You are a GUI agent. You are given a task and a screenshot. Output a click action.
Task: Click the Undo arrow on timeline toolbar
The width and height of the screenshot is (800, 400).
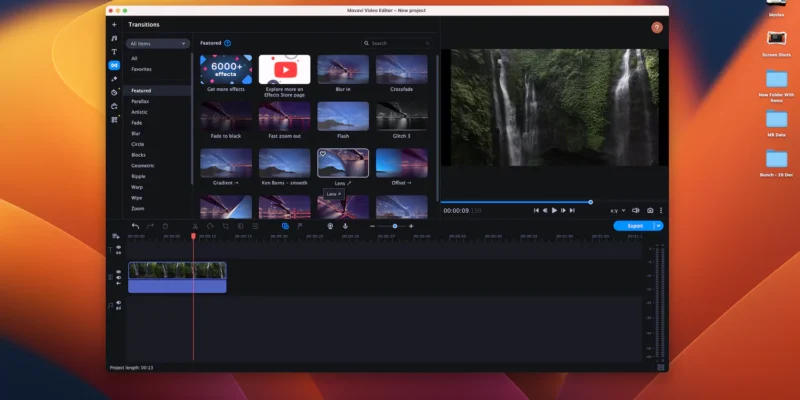(135, 226)
